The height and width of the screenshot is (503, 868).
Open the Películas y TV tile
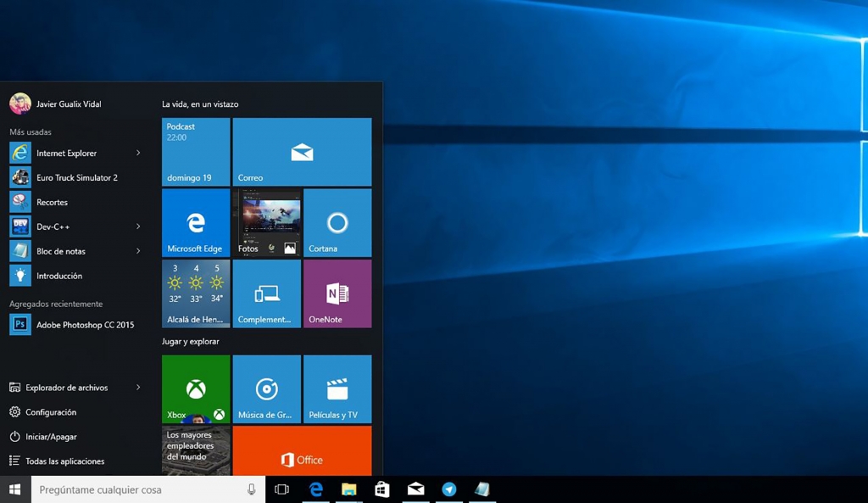pos(337,389)
